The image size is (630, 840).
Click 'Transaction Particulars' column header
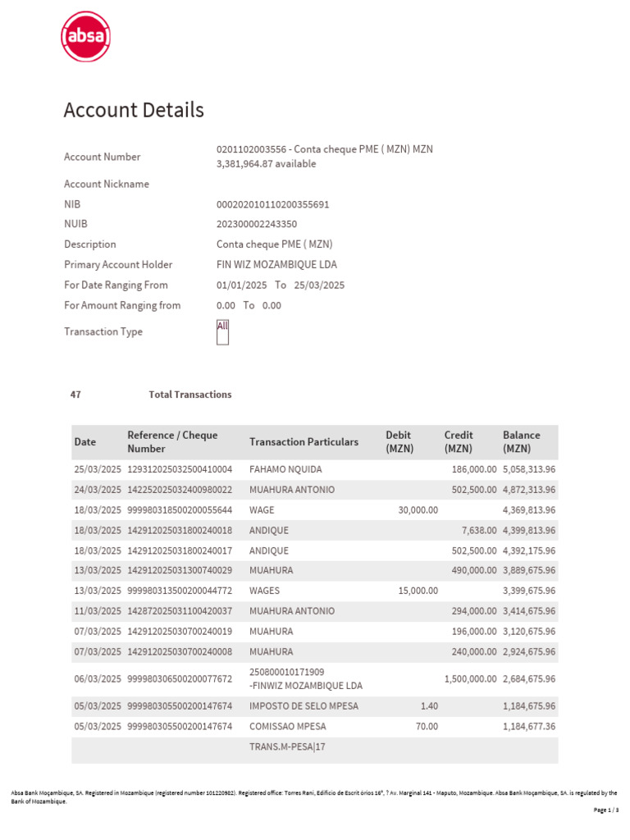pos(304,442)
